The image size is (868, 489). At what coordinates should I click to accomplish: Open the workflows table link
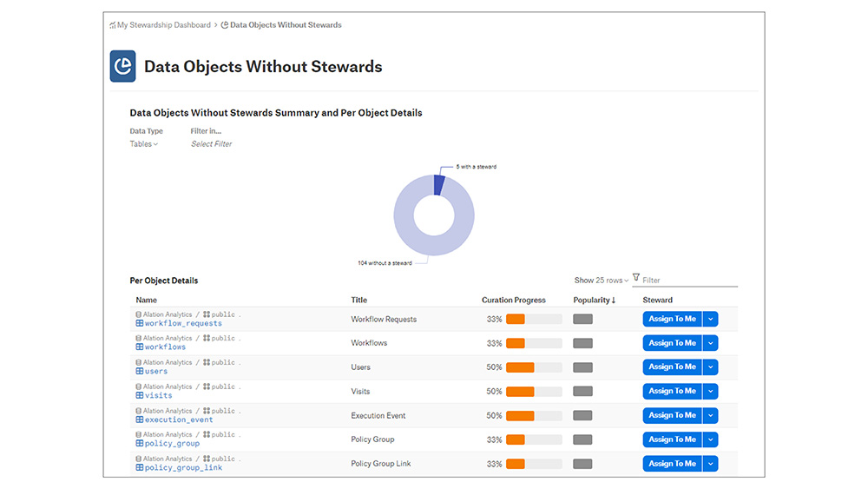pos(166,347)
